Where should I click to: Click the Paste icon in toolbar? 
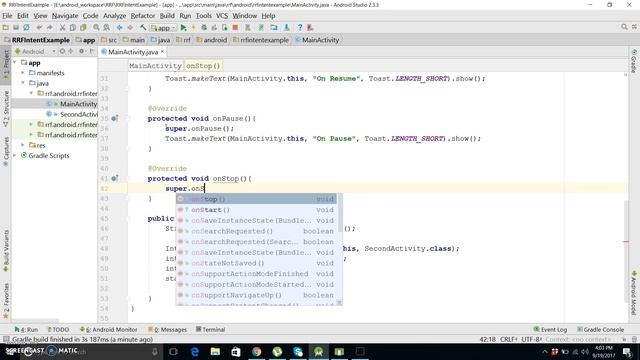pyautogui.click(x=83, y=28)
